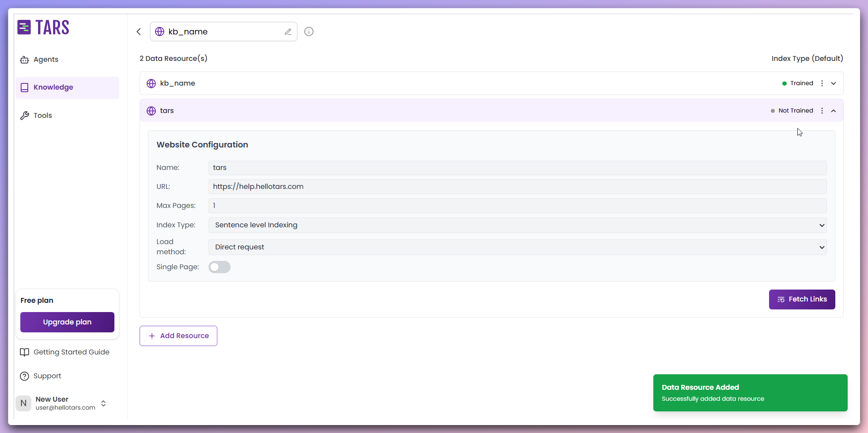Screen dimensions: 868x433
Task: Expand the kb_name resource row chevron
Action: [x=834, y=83]
